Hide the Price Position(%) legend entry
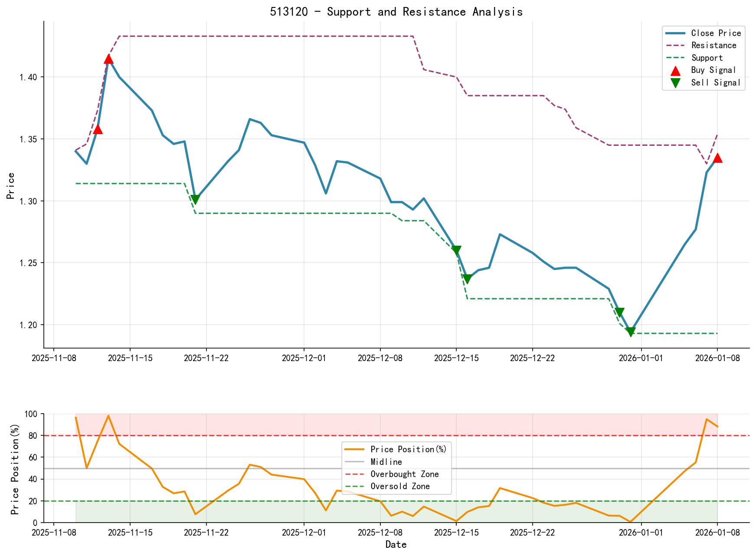 408,449
